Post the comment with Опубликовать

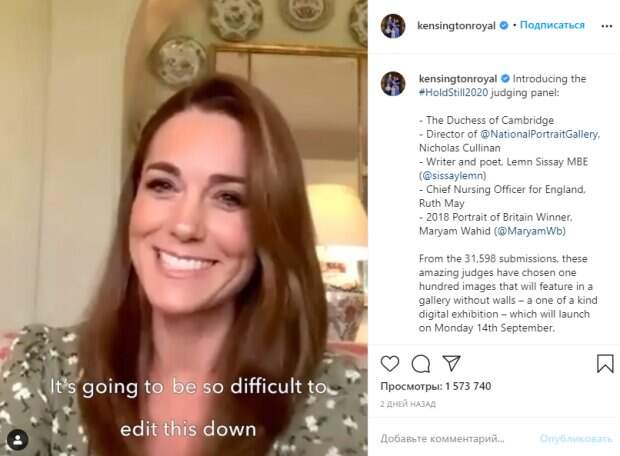tap(576, 438)
